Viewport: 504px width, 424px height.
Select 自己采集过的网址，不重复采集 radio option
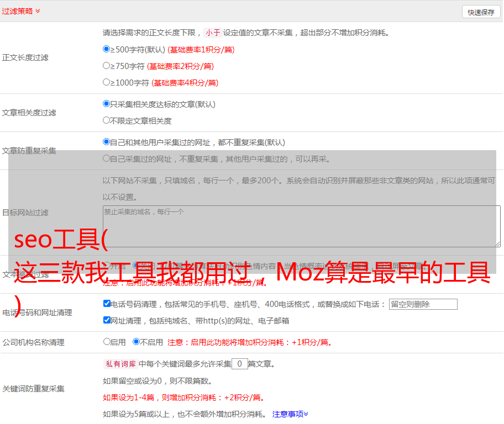[x=107, y=158]
